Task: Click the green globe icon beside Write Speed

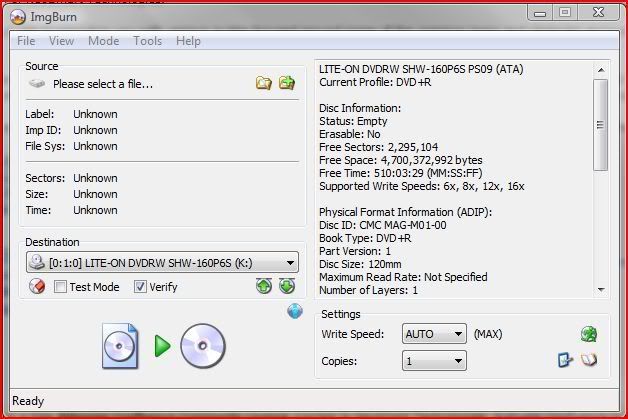Action: click(x=589, y=334)
